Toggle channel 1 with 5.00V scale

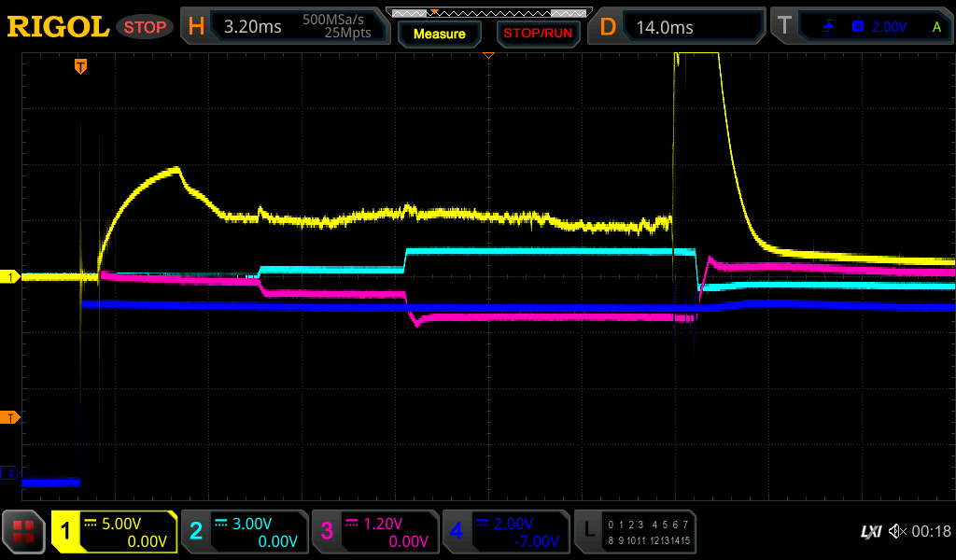(x=114, y=532)
